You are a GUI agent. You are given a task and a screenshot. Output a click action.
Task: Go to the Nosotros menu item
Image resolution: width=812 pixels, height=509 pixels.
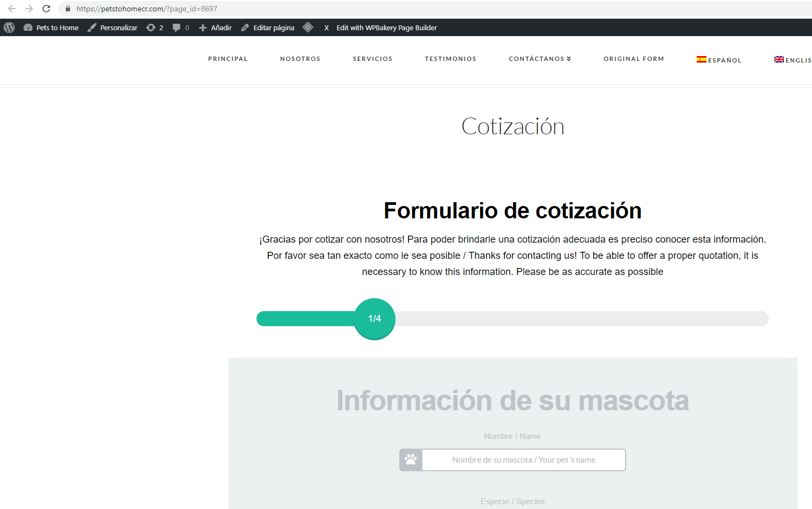(x=300, y=59)
